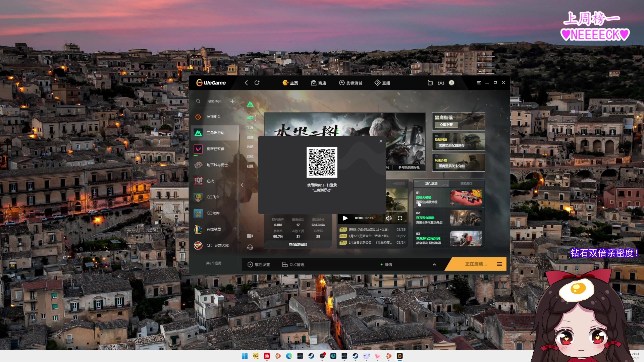The width and height of the screenshot is (644, 362).
Task: Open the download manager icon
Action: [x=441, y=83]
